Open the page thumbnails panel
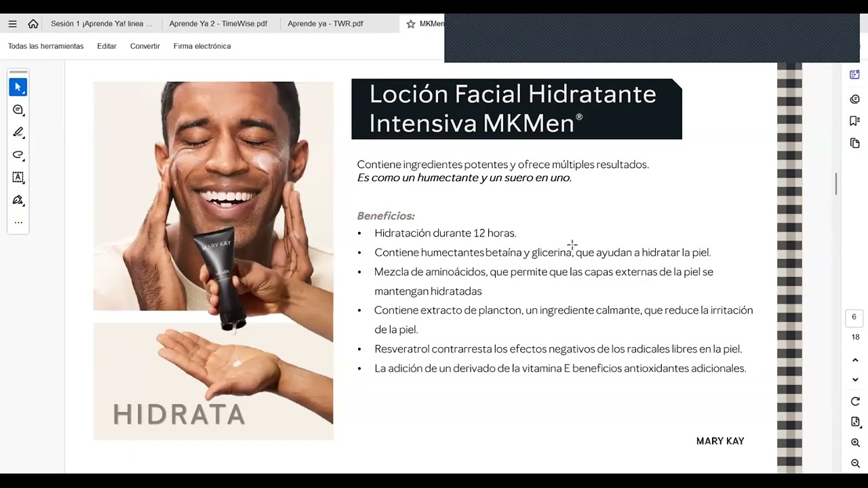The width and height of the screenshot is (868, 488). tap(854, 143)
